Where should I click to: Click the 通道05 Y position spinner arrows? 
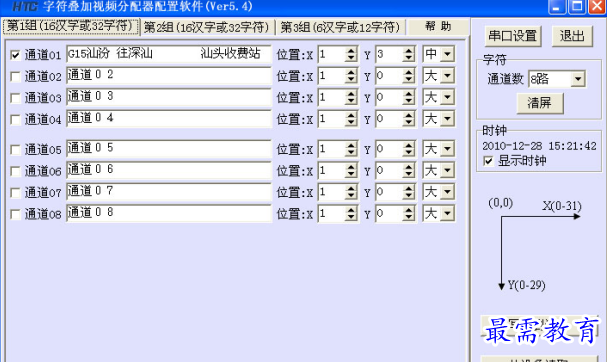(409, 149)
